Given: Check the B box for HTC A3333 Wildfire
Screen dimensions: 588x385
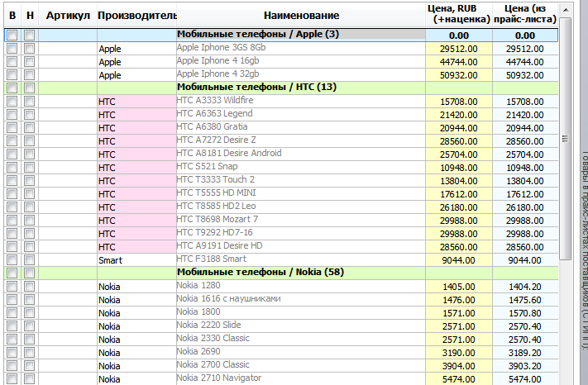Looking at the screenshot, I should 12,102.
